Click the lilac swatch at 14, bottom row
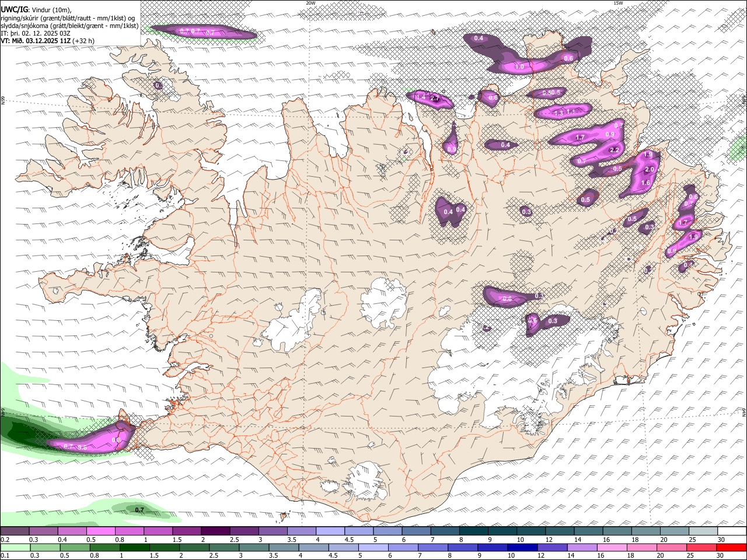This screenshot has height=560, width=747. click(x=582, y=547)
